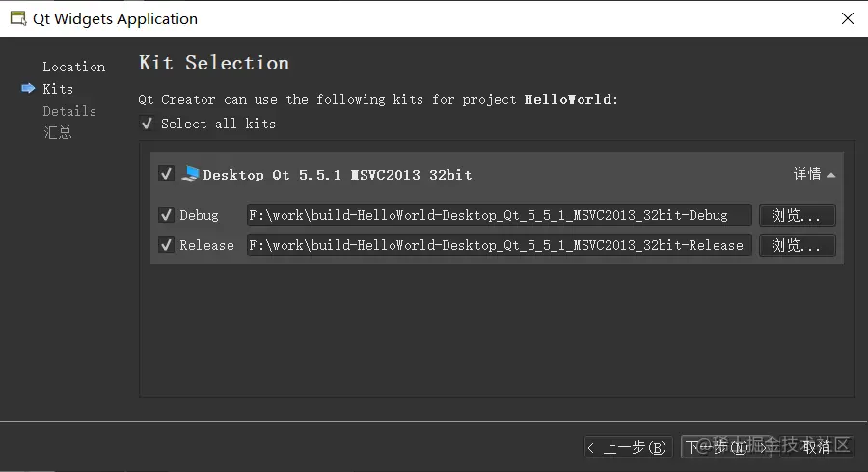Browse for Debug build directory
Screen dimensions: 868x472
797,215
